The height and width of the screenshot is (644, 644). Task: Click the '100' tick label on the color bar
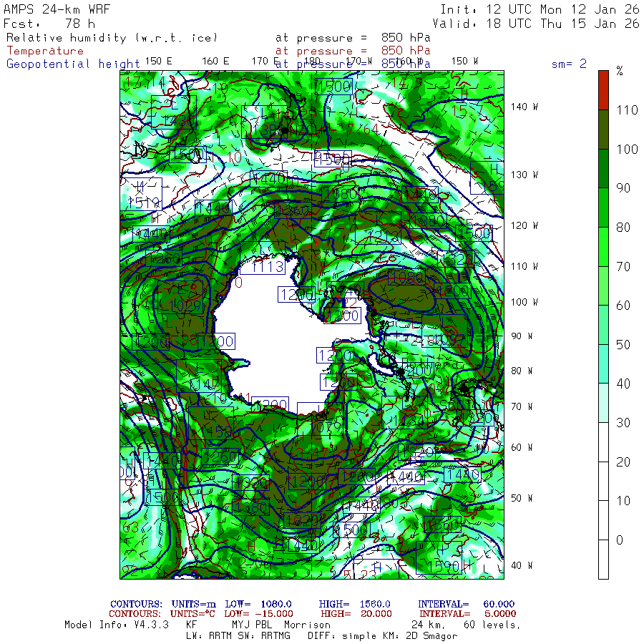tap(627, 149)
